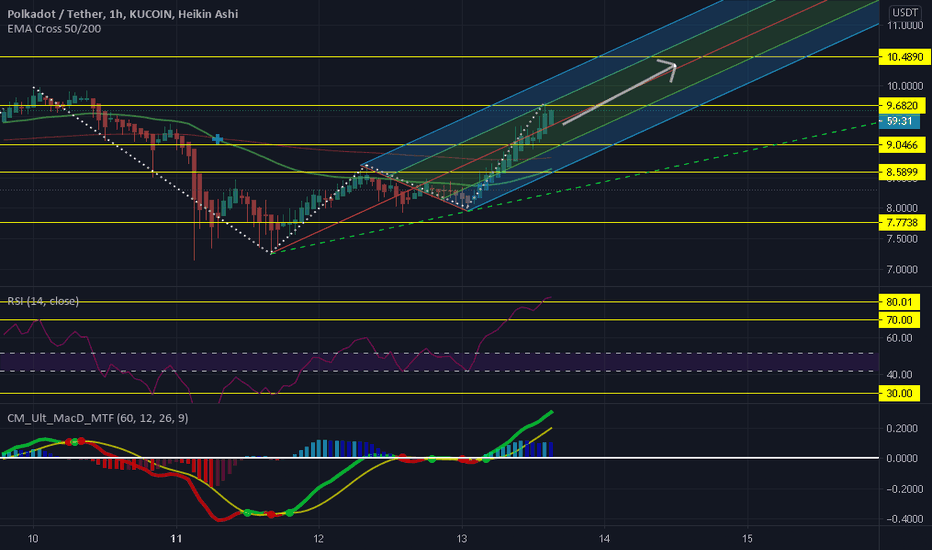This screenshot has width=932, height=550.
Task: Click date 12 on the time axis
Action: tap(319, 539)
